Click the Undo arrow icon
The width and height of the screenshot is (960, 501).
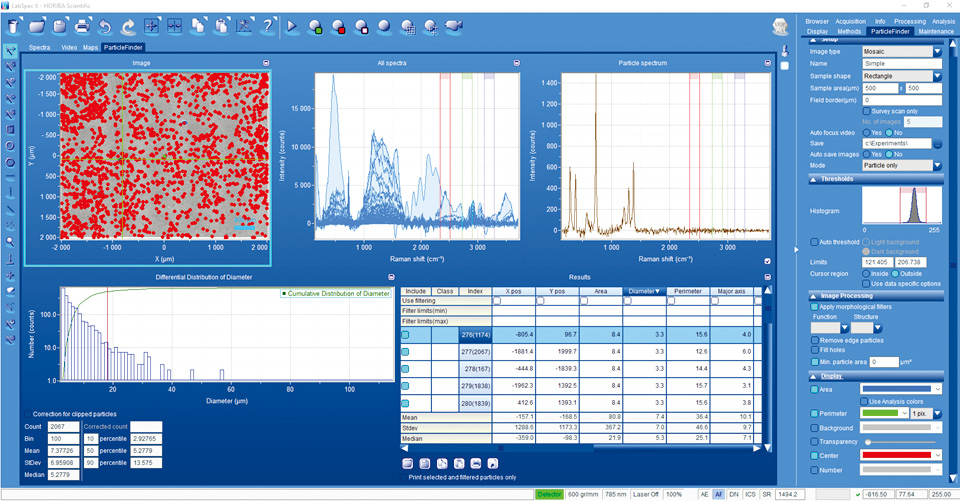[105, 26]
